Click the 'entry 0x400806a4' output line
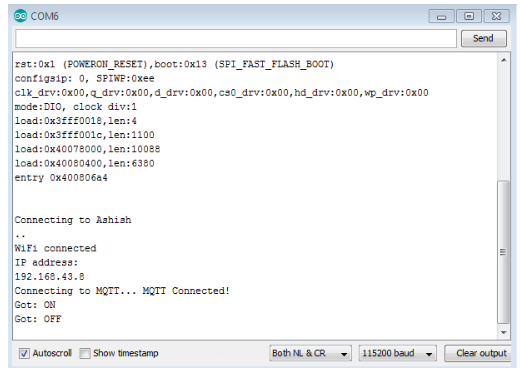 [61, 178]
